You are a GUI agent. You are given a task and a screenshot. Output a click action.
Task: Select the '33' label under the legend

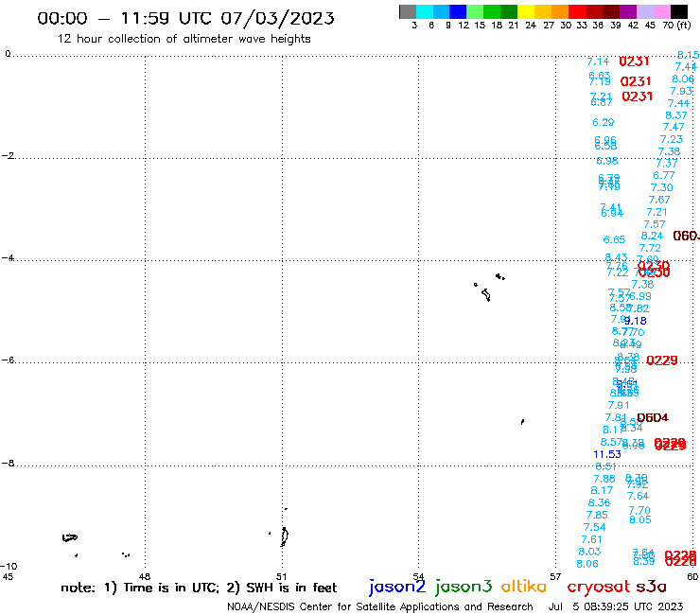pyautogui.click(x=582, y=25)
